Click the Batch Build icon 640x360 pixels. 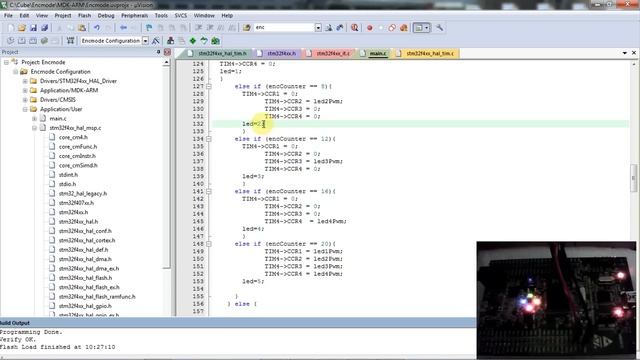(x=44, y=41)
